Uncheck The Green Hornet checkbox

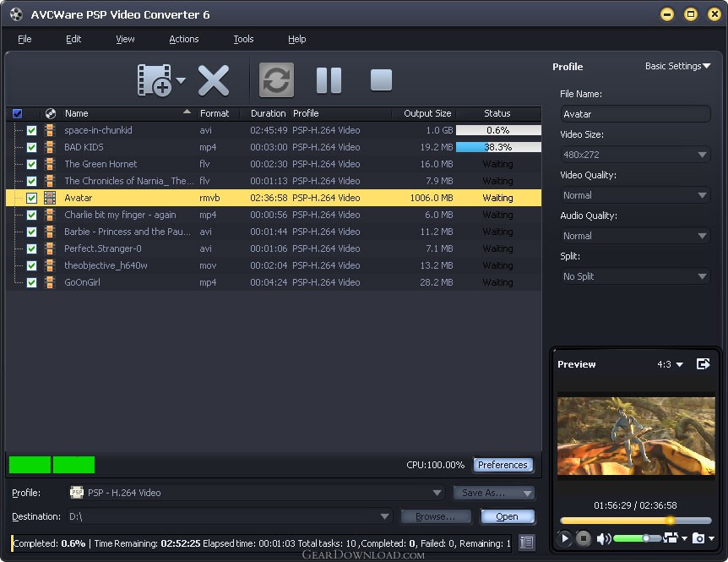pyautogui.click(x=31, y=165)
